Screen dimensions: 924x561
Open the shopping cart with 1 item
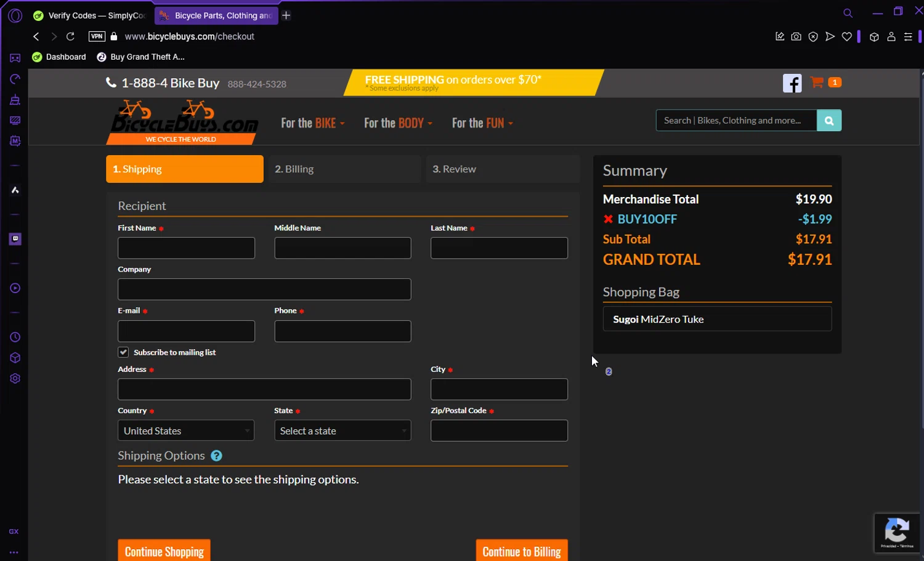point(825,82)
